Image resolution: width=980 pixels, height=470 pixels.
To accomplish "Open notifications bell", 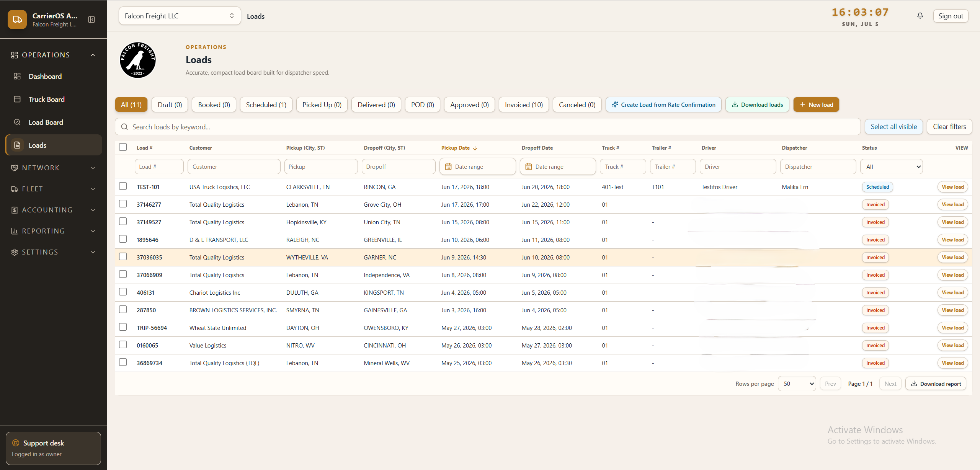I will [920, 16].
